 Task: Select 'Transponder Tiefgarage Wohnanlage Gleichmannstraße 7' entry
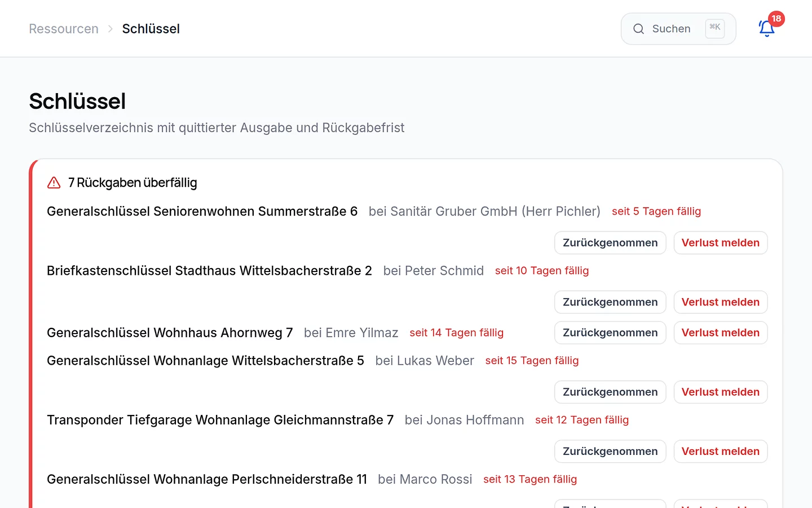click(x=220, y=420)
